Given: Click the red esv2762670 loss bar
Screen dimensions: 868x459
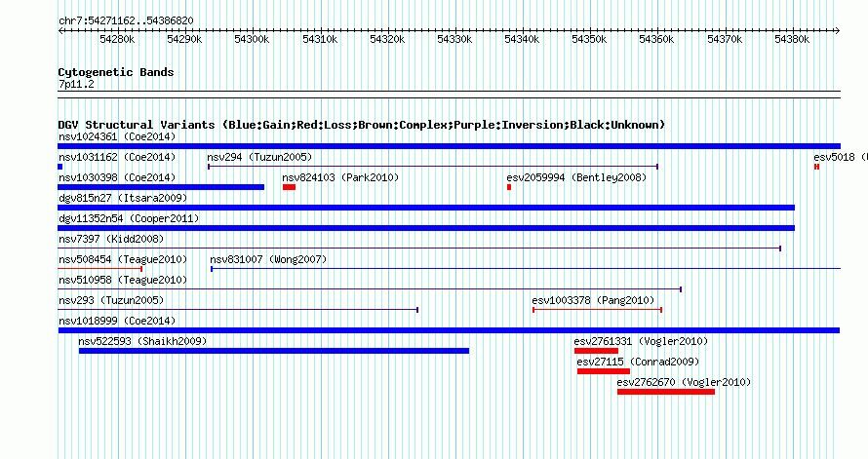Looking at the screenshot, I should click(666, 392).
